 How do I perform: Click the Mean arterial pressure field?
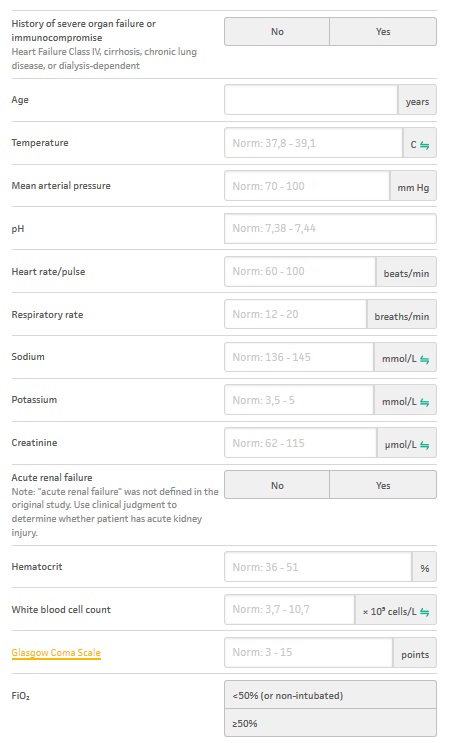pos(307,186)
